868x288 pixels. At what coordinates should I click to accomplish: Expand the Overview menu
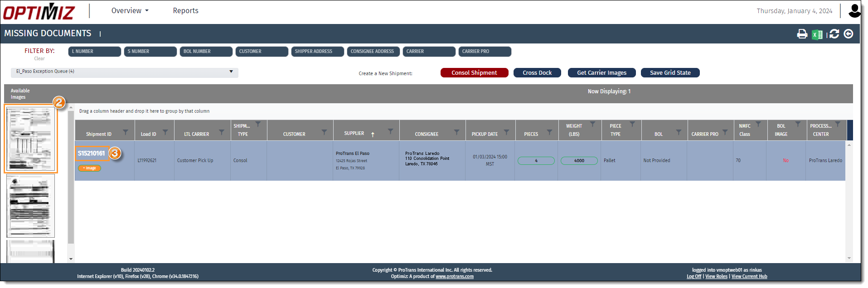(x=130, y=11)
